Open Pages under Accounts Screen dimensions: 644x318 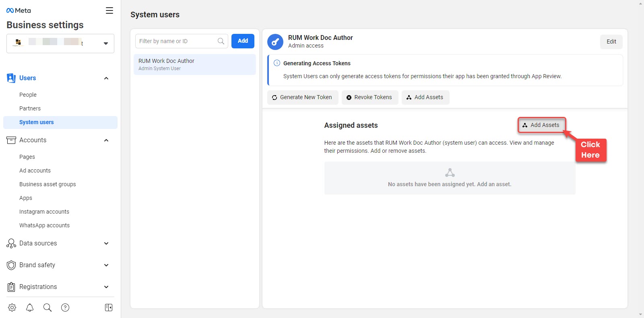27,157
